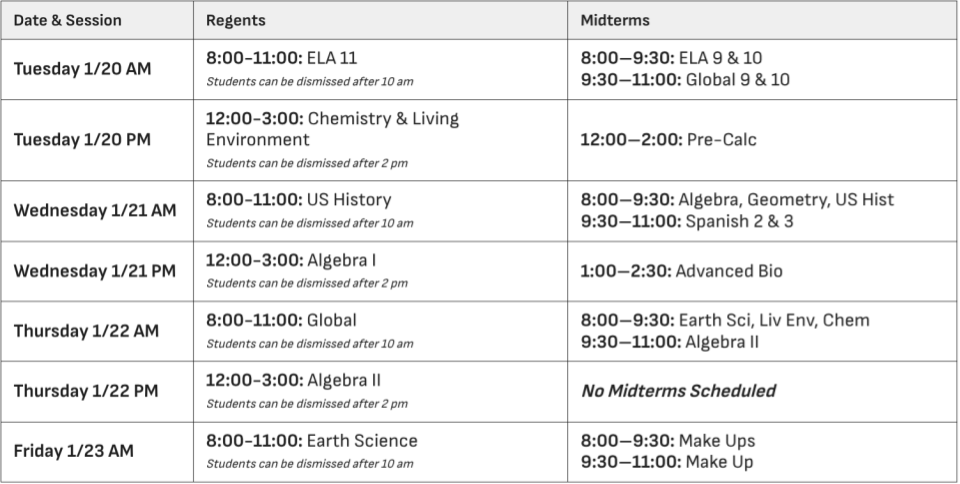This screenshot has width=960, height=484.
Task: Click the No Midterms Scheduled text
Action: (678, 391)
